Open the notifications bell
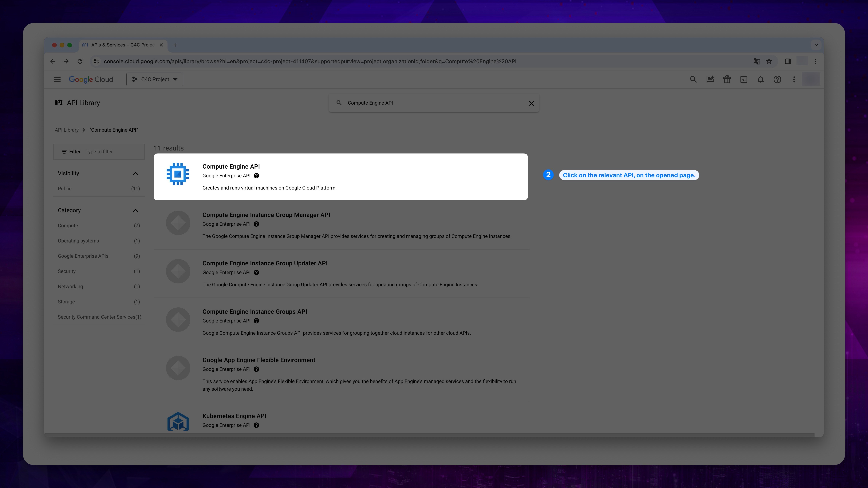Viewport: 868px width, 488px height. [760, 79]
